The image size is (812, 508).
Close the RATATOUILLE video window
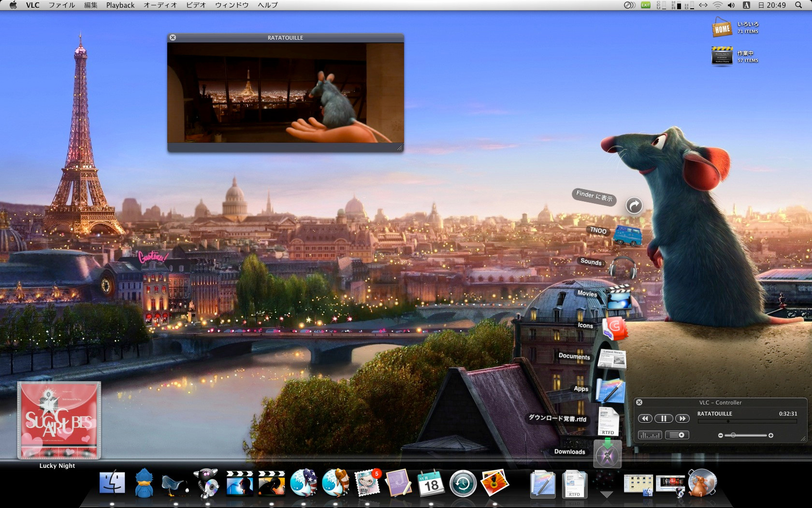[x=173, y=38]
